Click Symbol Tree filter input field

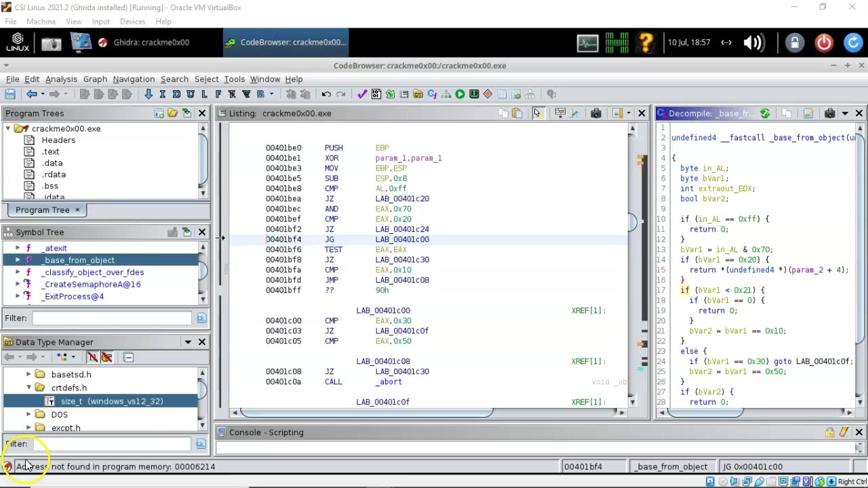tap(113, 318)
